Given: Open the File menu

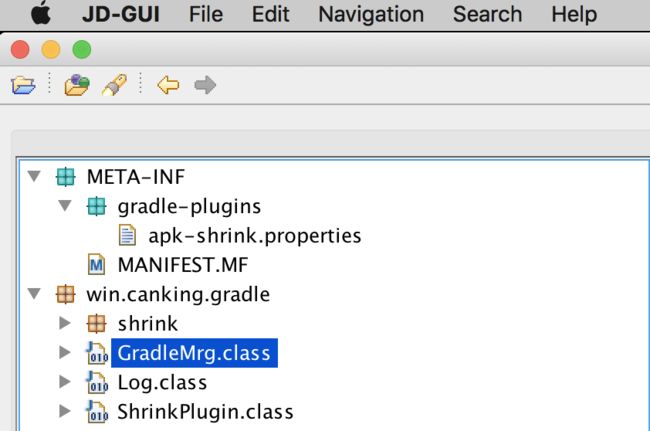Looking at the screenshot, I should (206, 15).
